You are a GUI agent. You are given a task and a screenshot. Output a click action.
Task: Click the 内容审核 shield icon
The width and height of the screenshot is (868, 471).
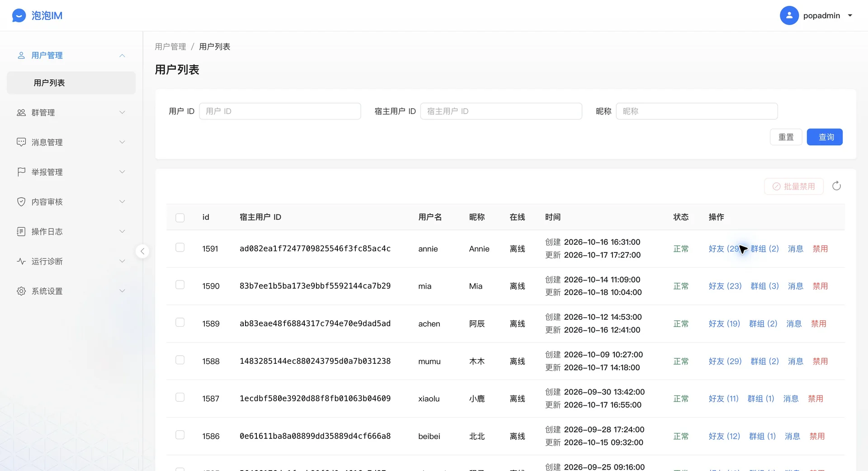(21, 202)
